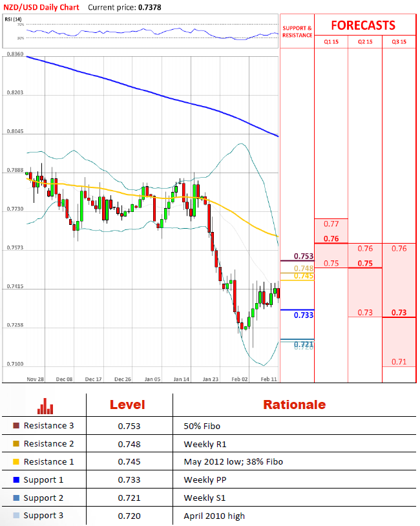This screenshot has height=526, width=420.
Task: Click the NZD/USD Daily Chart title
Action: (41, 7)
